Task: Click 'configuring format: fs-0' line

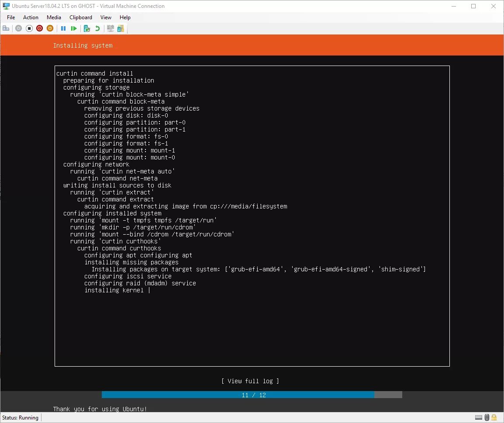Action: [x=126, y=136]
